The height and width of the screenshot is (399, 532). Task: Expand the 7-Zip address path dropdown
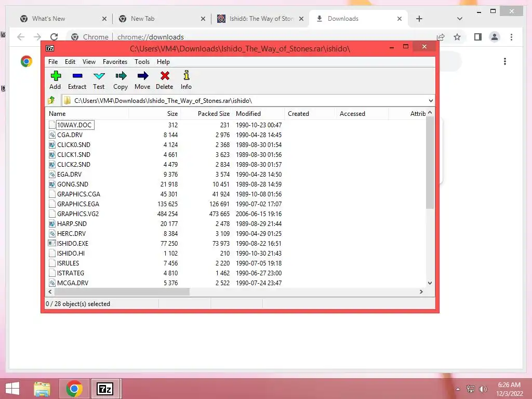(x=431, y=100)
